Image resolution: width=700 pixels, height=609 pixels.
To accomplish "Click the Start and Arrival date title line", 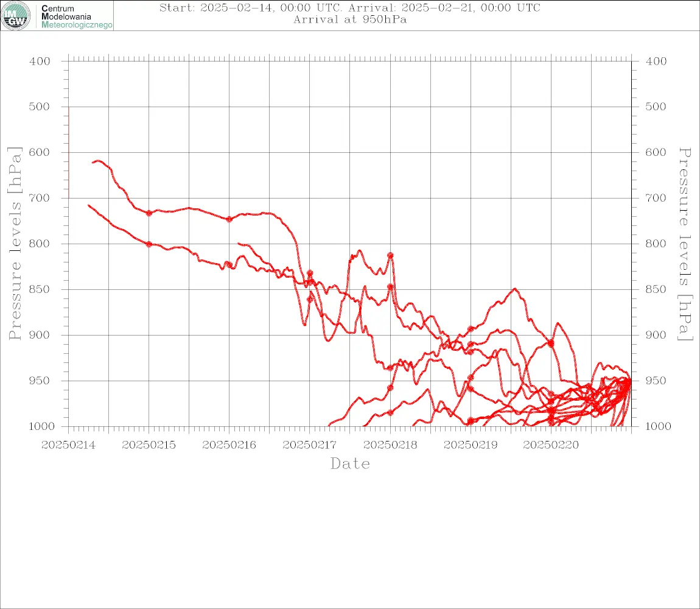I will click(350, 8).
